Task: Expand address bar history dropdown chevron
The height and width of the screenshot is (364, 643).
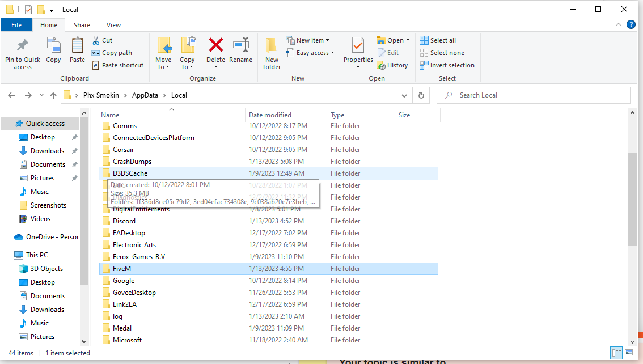Action: click(x=404, y=95)
